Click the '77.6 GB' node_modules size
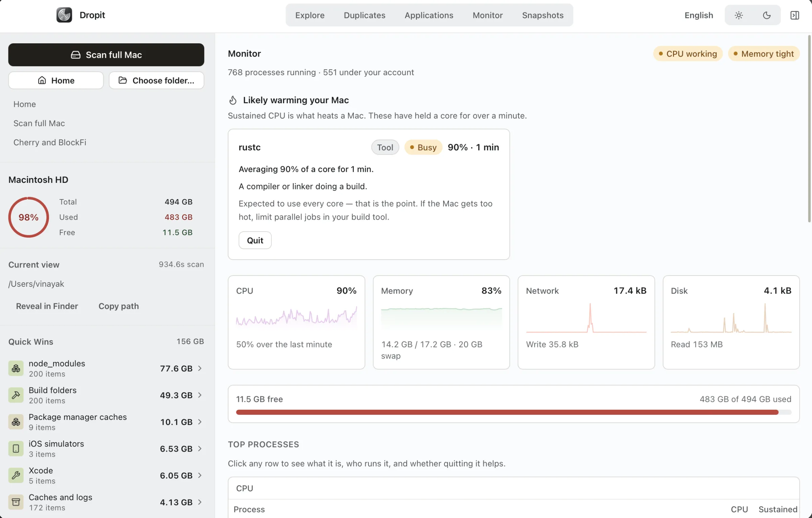Viewport: 812px width, 518px height. (x=176, y=368)
